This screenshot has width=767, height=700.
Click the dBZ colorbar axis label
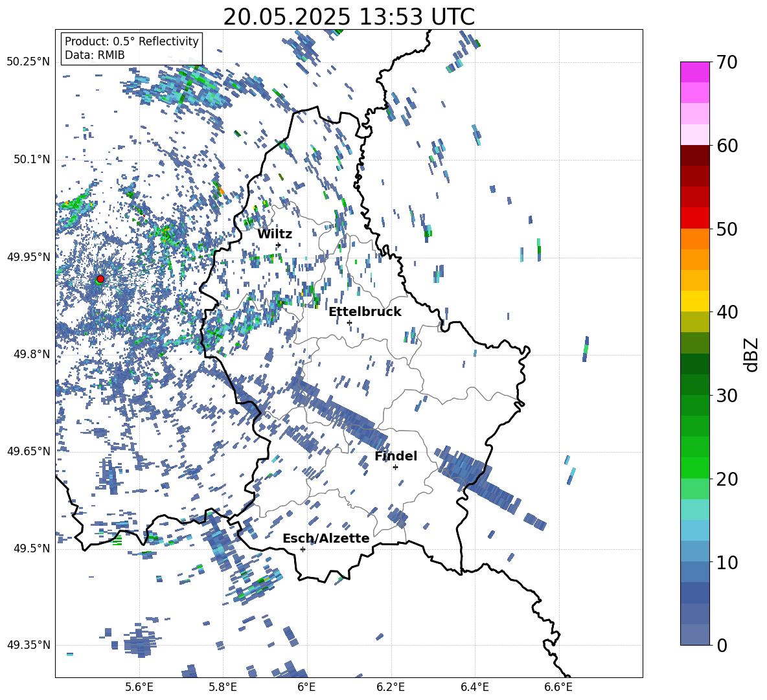click(x=750, y=354)
